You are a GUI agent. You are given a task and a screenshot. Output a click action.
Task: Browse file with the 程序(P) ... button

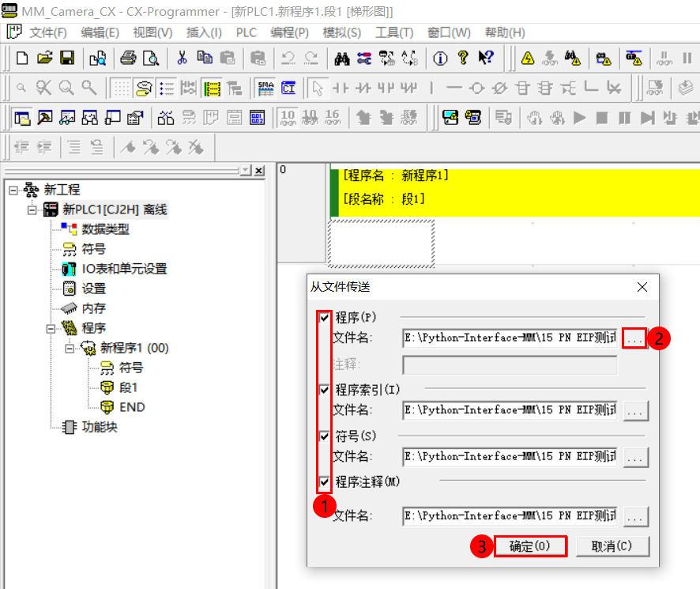pos(635,338)
